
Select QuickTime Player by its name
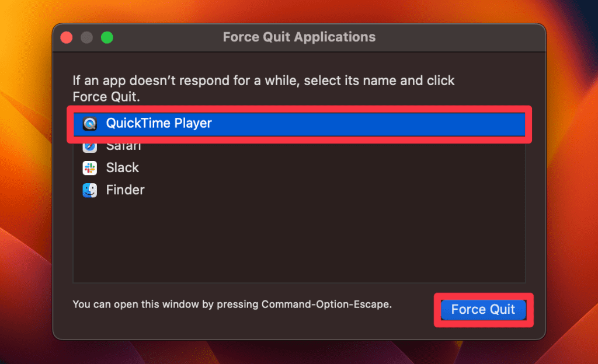pyautogui.click(x=158, y=123)
